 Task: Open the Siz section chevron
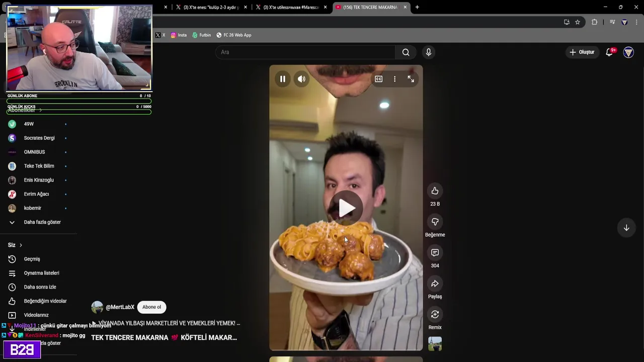[21, 245]
